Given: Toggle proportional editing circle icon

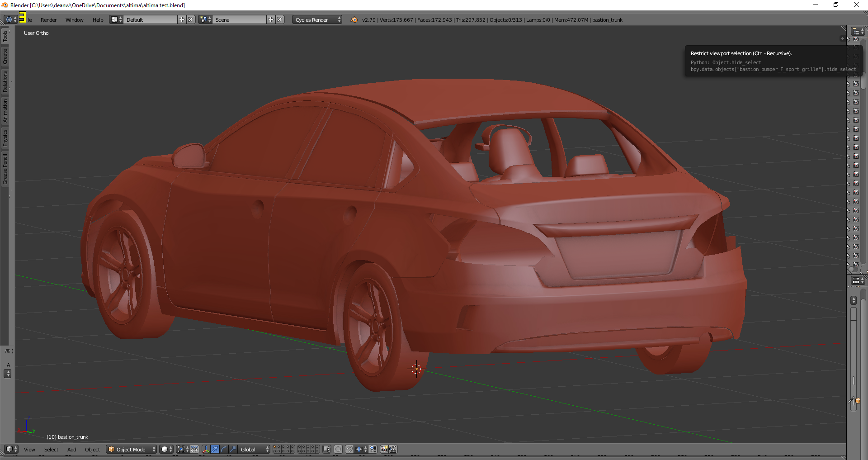Looking at the screenshot, I should click(x=338, y=449).
